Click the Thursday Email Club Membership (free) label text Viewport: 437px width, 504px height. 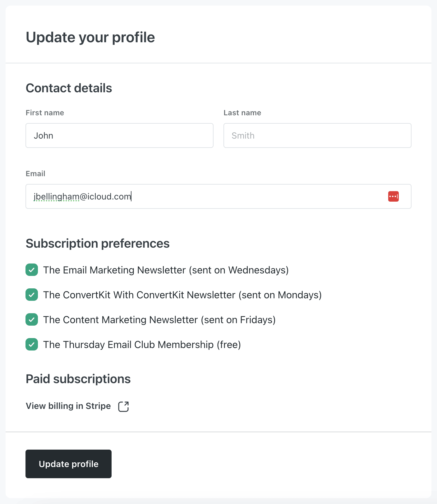pos(142,345)
